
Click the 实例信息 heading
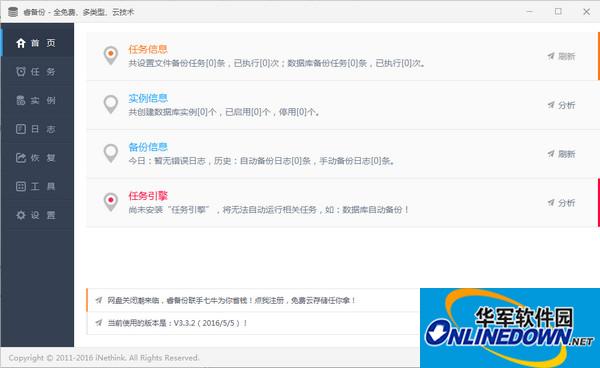148,98
